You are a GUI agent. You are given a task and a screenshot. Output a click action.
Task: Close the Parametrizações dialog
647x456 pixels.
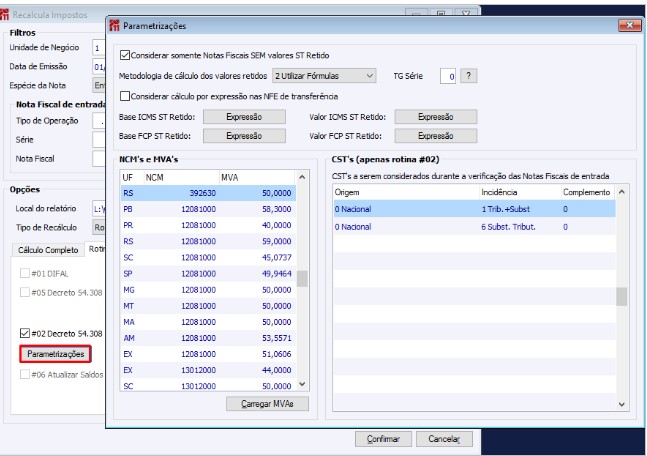click(629, 25)
